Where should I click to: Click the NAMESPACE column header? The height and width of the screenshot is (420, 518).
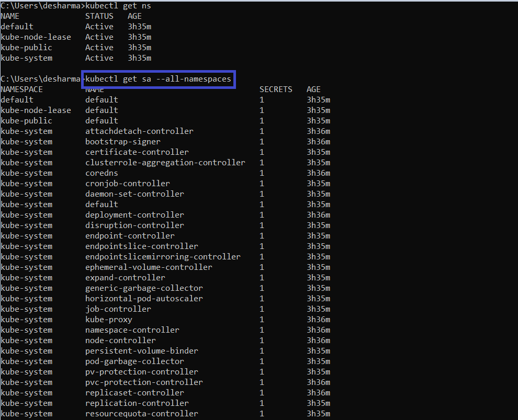(22, 89)
